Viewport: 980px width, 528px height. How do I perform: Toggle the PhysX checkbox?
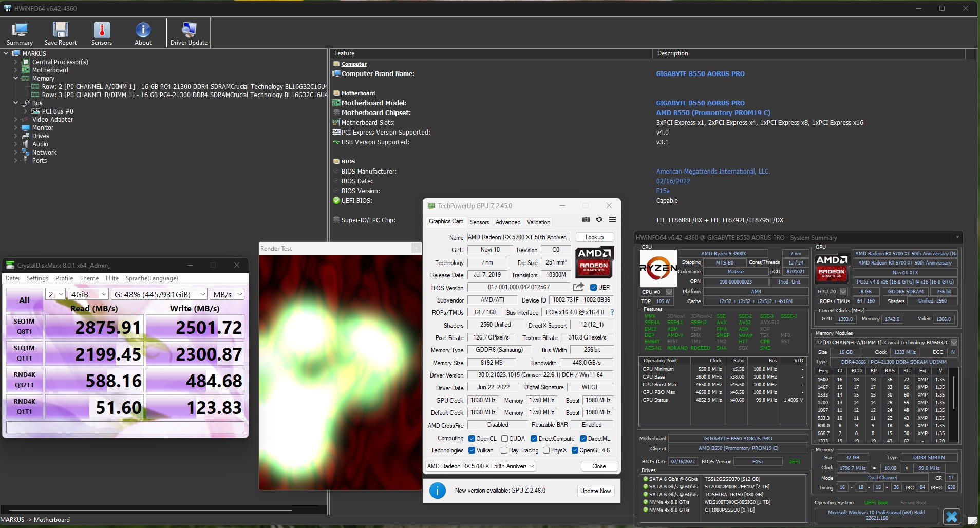coord(546,450)
